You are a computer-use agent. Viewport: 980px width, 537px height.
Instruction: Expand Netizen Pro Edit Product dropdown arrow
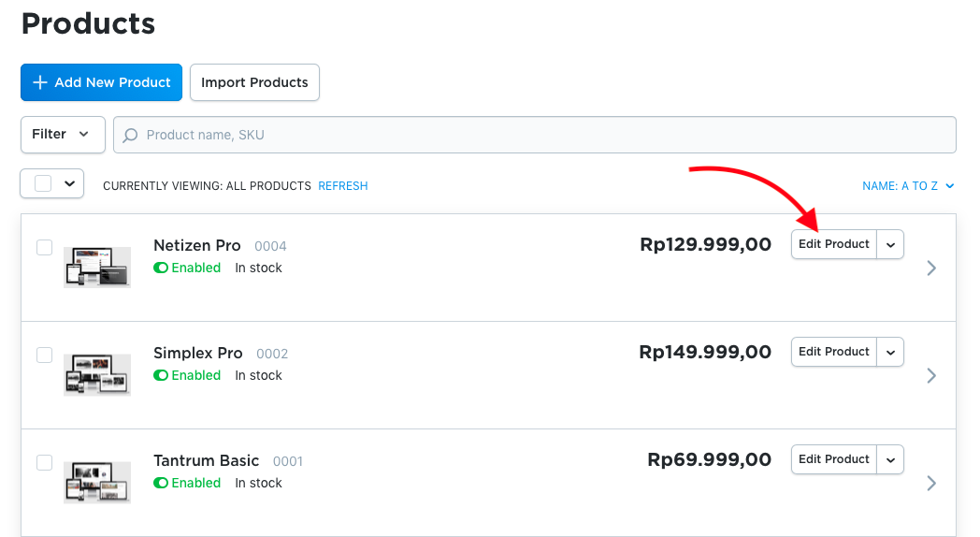(890, 244)
